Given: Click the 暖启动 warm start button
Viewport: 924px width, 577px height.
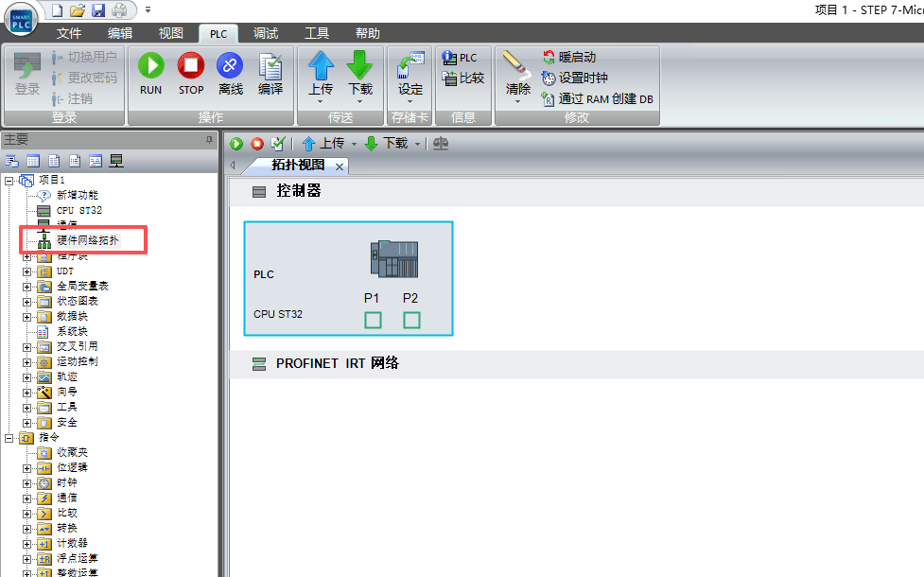Looking at the screenshot, I should pyautogui.click(x=569, y=57).
